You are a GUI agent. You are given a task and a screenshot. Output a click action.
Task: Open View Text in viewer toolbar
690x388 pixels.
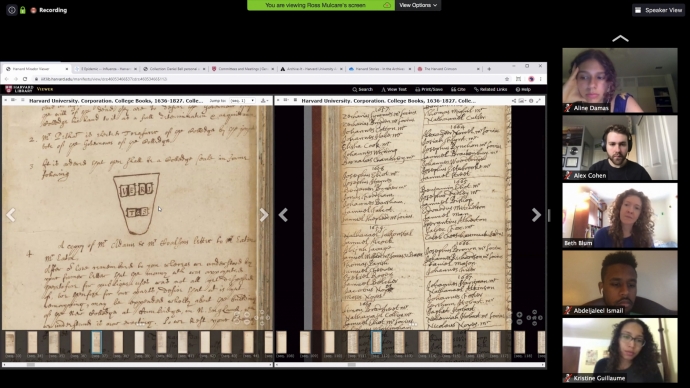(x=394, y=89)
